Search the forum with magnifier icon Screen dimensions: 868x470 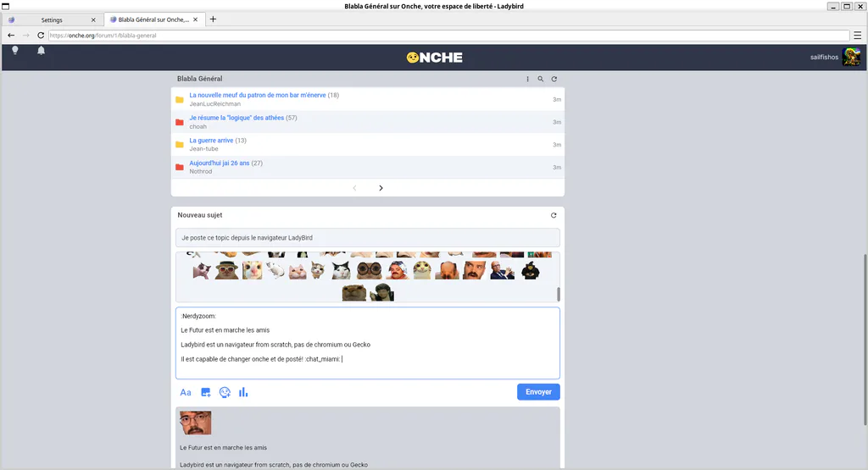(x=541, y=79)
